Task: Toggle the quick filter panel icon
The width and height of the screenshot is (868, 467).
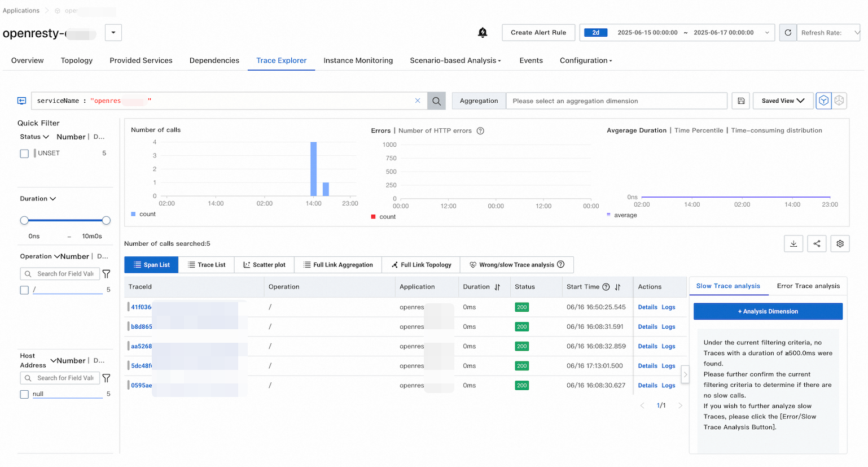Action: click(22, 101)
